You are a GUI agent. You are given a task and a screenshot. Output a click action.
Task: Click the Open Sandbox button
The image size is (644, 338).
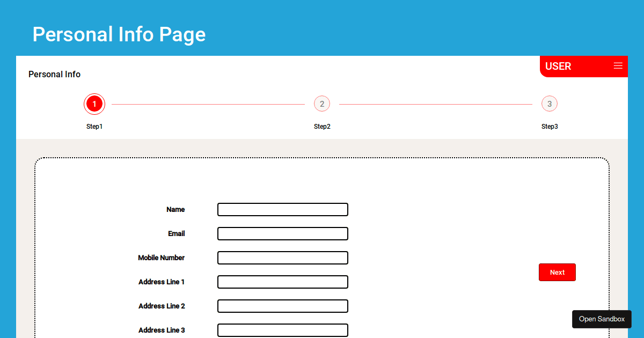coord(602,319)
